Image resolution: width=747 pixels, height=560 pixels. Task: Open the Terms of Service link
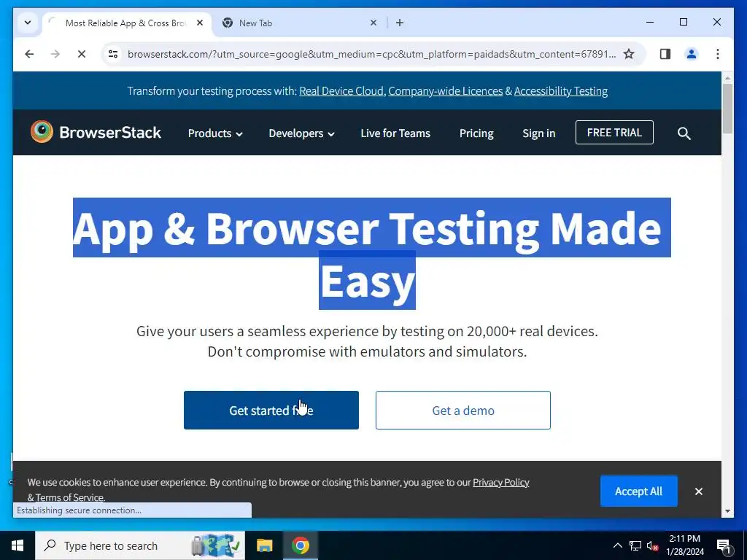click(x=69, y=497)
